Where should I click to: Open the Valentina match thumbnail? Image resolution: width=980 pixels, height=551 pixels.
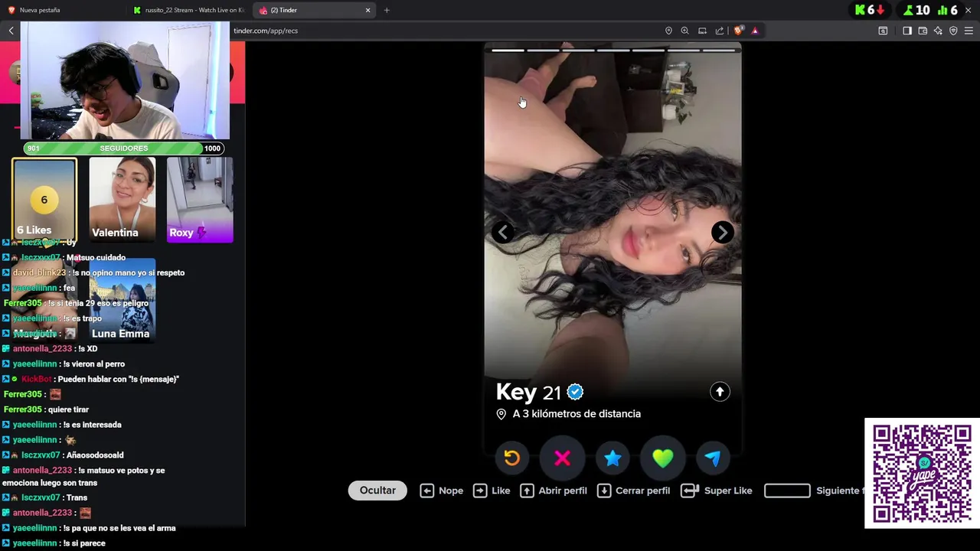point(122,200)
